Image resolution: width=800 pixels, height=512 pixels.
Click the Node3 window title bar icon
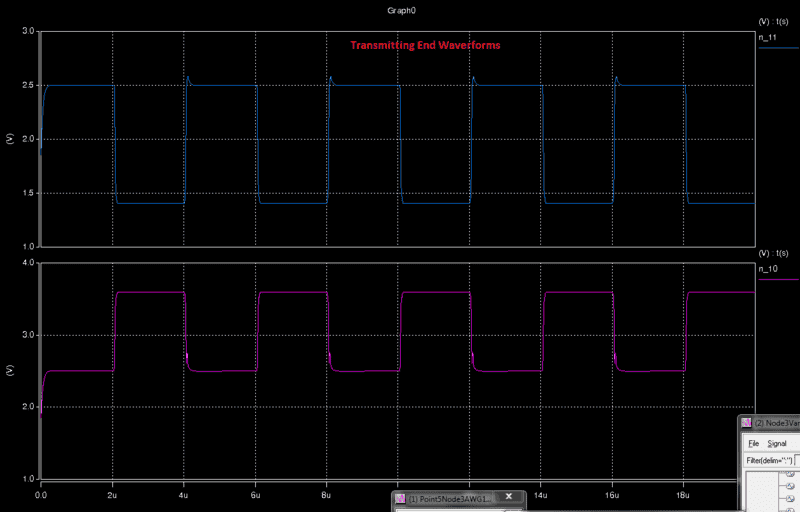[745, 424]
